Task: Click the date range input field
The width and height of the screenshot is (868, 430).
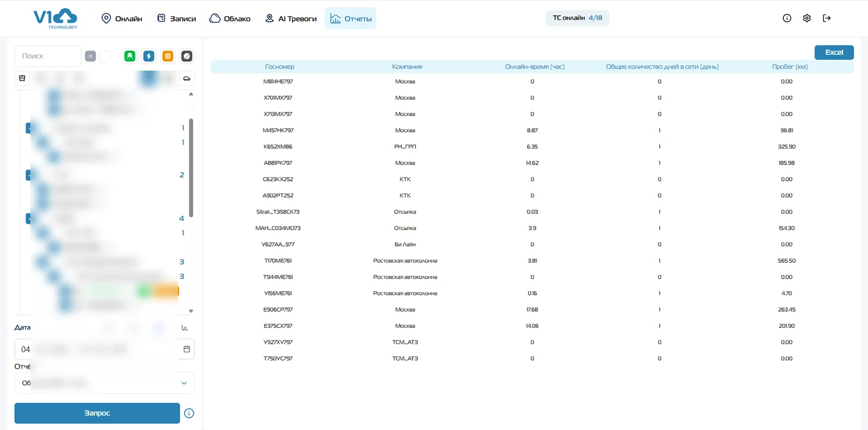Action: (x=104, y=349)
